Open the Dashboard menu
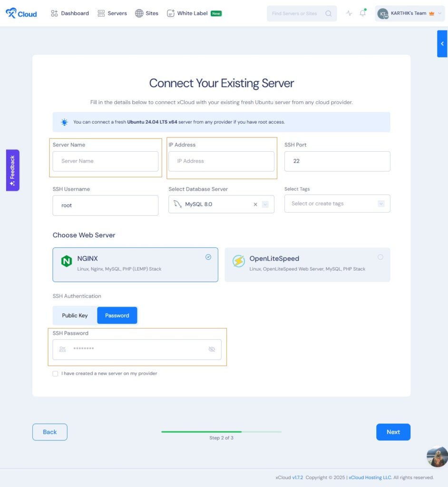 [70, 13]
